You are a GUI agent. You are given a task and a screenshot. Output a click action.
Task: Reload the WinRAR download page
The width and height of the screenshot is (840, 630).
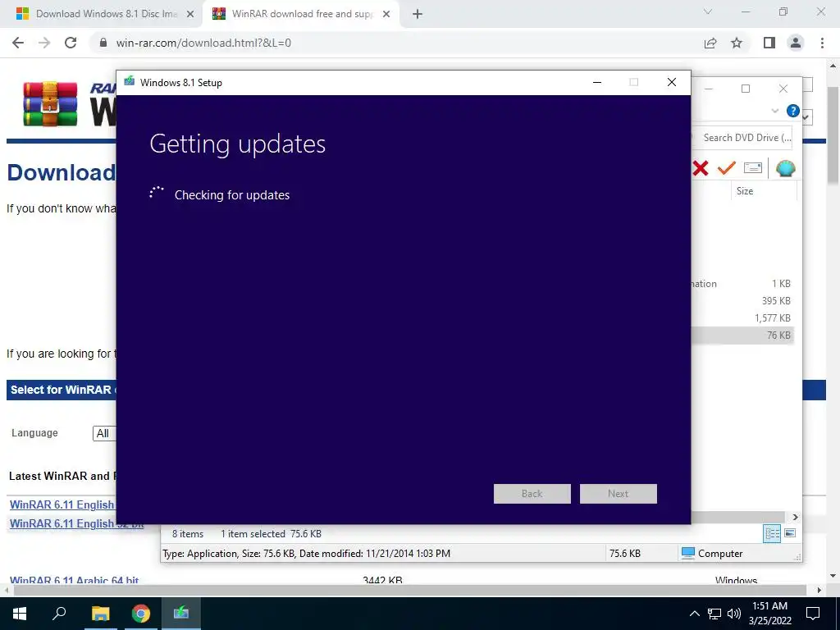tap(71, 43)
